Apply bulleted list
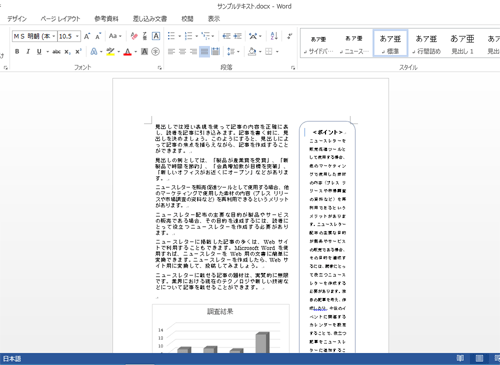The width and height of the screenshot is (500, 365). (171, 36)
